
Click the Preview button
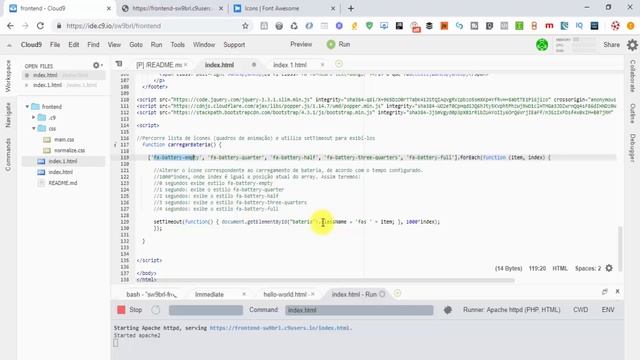[301, 44]
